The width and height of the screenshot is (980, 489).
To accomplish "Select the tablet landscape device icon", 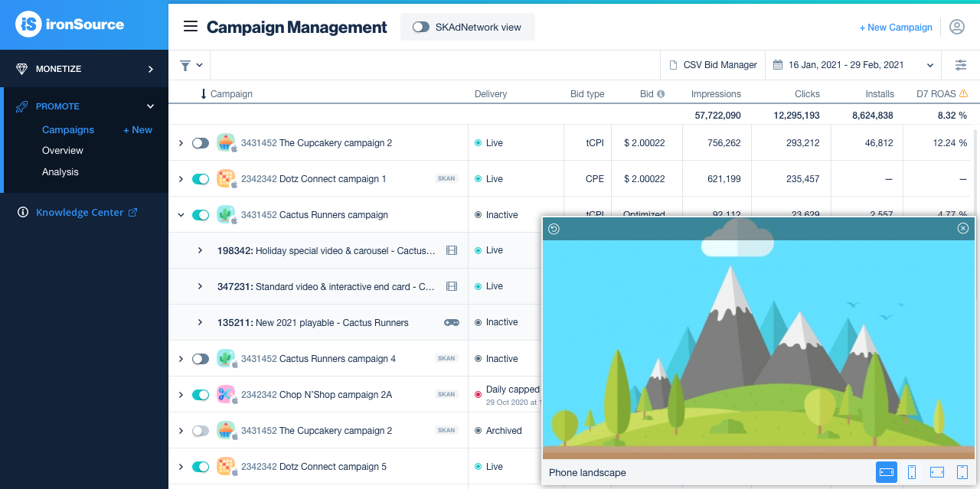I will (937, 472).
